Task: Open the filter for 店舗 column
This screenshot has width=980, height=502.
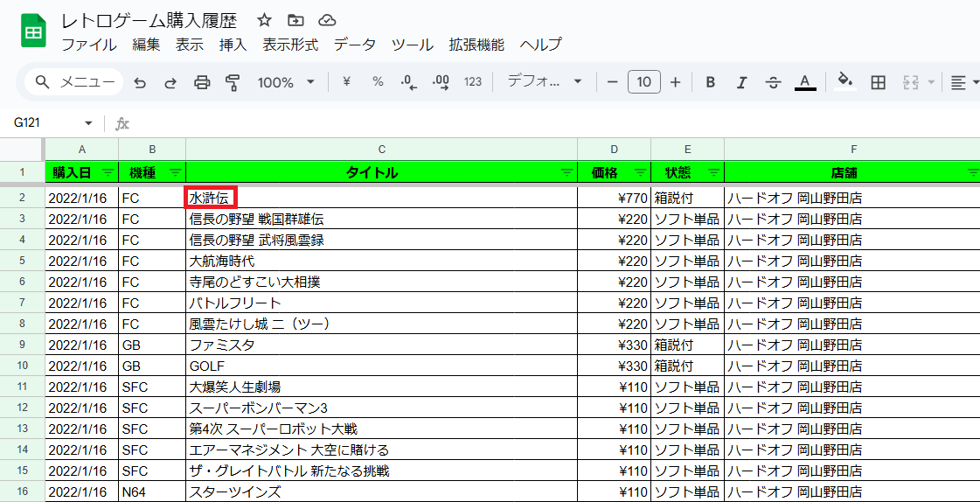Action: pyautogui.click(x=972, y=172)
